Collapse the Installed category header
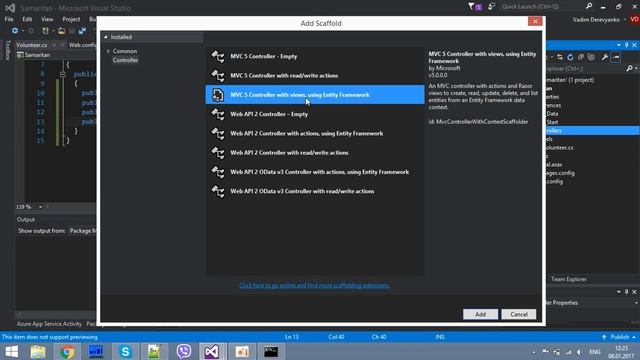 coord(106,37)
